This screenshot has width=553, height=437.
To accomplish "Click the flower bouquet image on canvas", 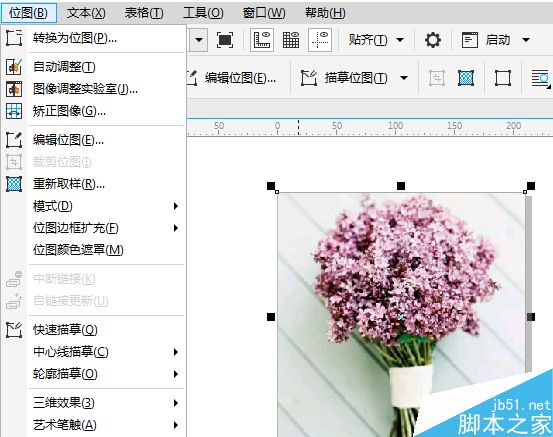I will 401,315.
